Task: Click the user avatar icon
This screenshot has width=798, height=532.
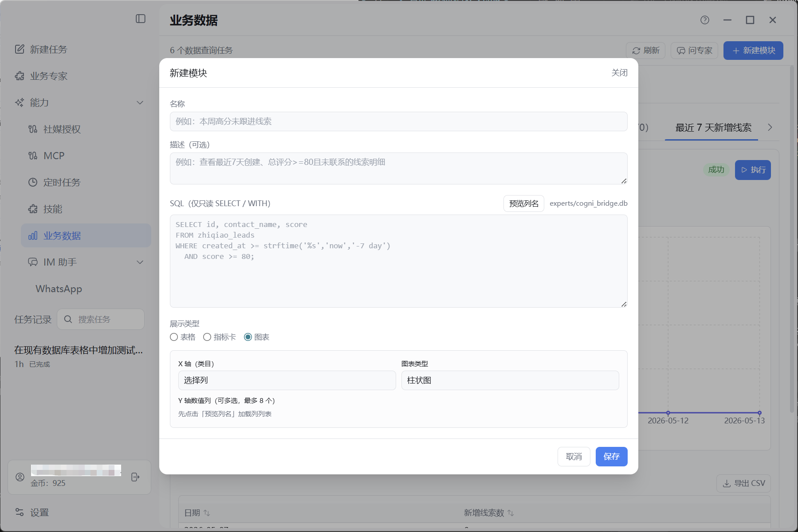Action: [20, 477]
